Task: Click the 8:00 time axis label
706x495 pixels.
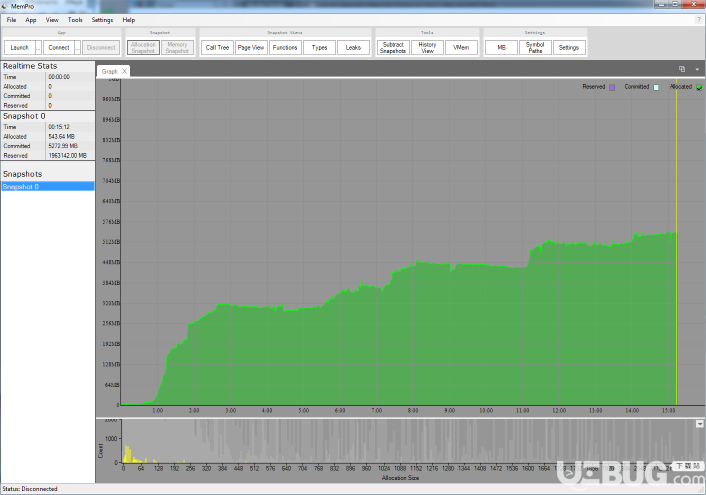Action: click(413, 410)
